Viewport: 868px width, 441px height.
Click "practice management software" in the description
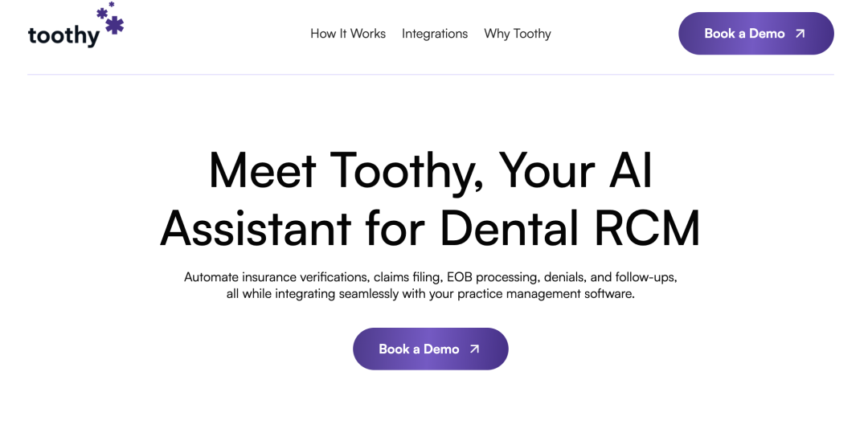(545, 294)
